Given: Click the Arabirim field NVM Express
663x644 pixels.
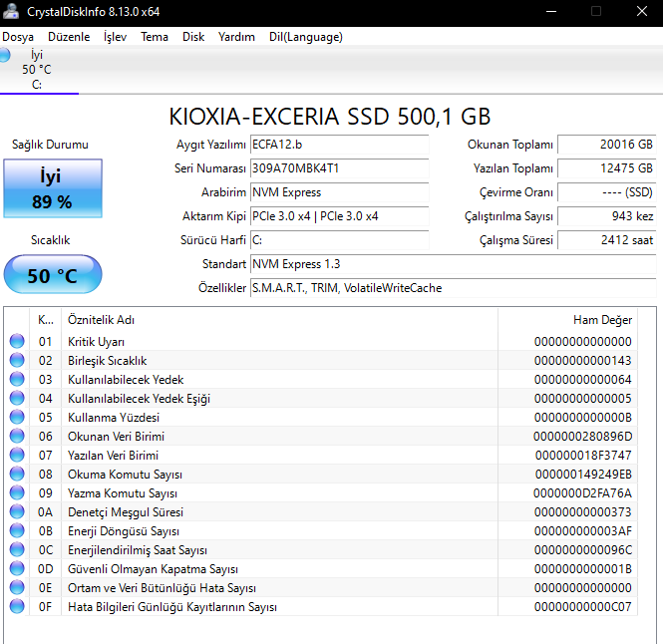Looking at the screenshot, I should click(340, 192).
